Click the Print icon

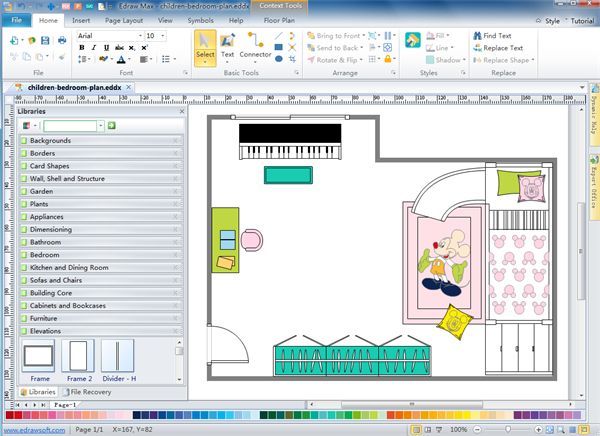coord(62,40)
